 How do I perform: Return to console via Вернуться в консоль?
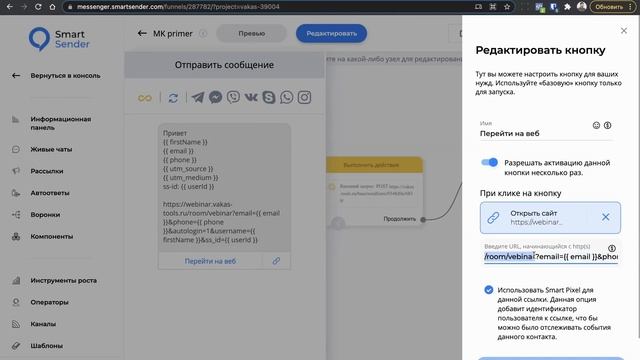pos(56,76)
